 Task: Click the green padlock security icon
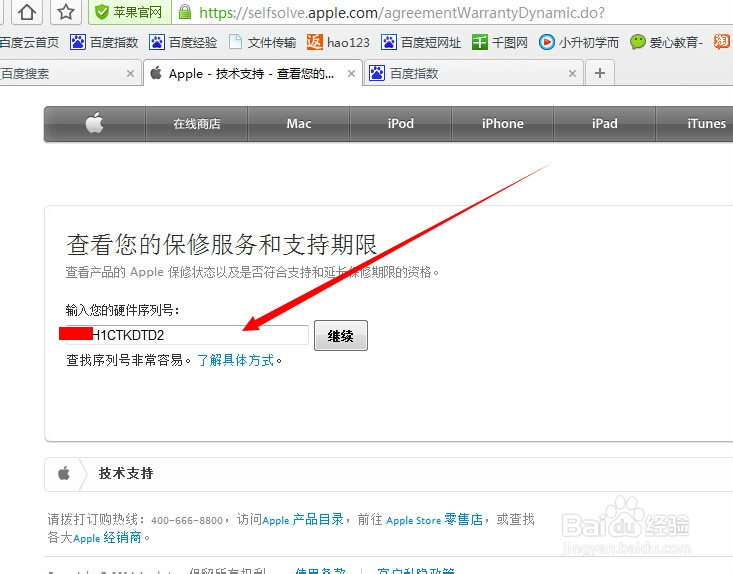point(185,12)
